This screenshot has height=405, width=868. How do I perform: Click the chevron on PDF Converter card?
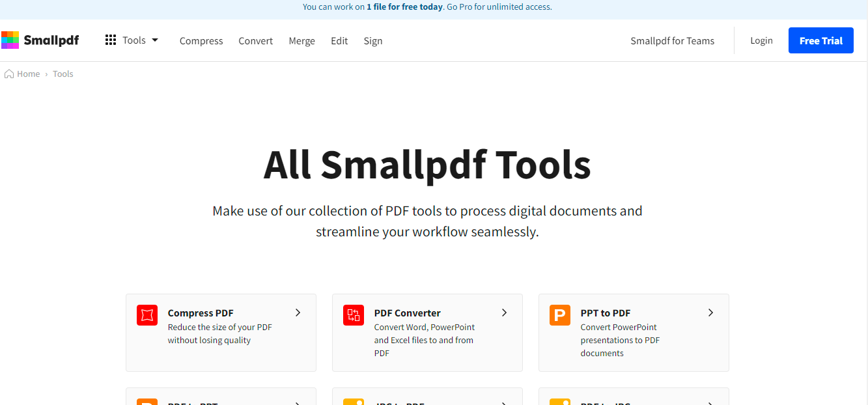(505, 313)
